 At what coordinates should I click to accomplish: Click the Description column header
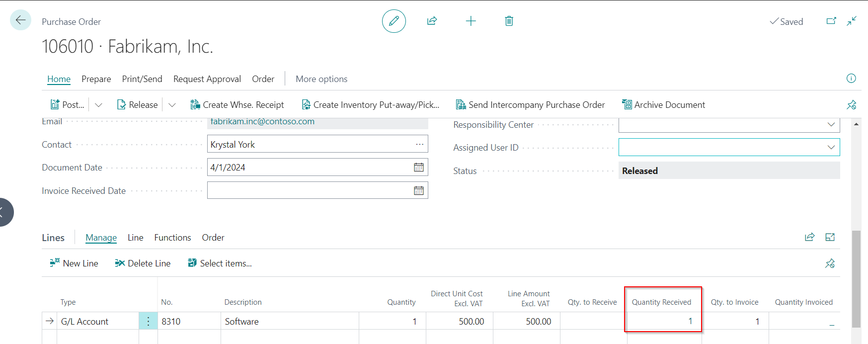(x=243, y=302)
